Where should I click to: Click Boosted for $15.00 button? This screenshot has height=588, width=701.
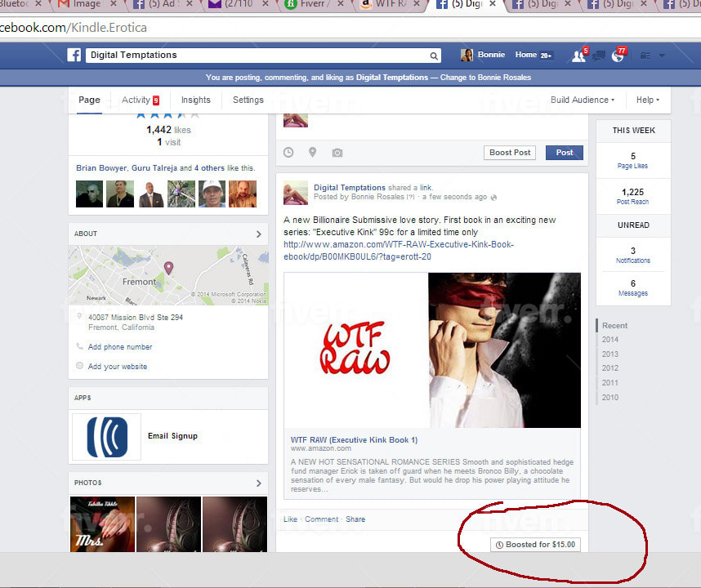click(x=536, y=545)
